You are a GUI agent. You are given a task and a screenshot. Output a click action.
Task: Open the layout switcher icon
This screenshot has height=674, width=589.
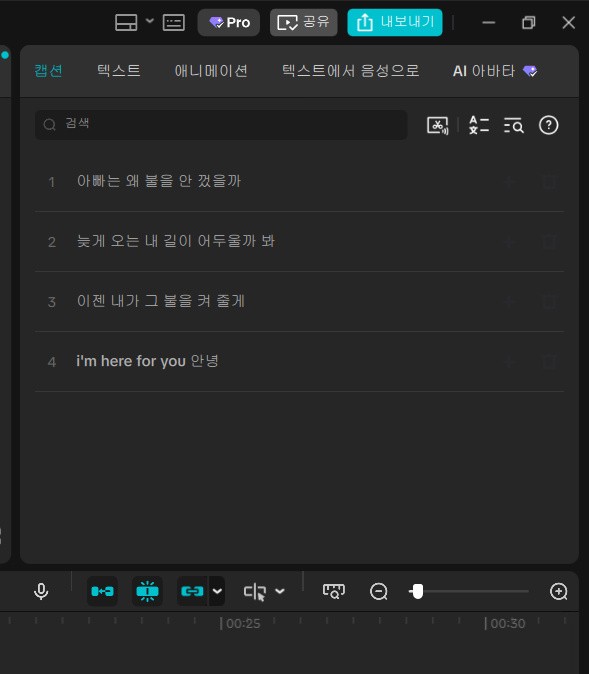[126, 22]
